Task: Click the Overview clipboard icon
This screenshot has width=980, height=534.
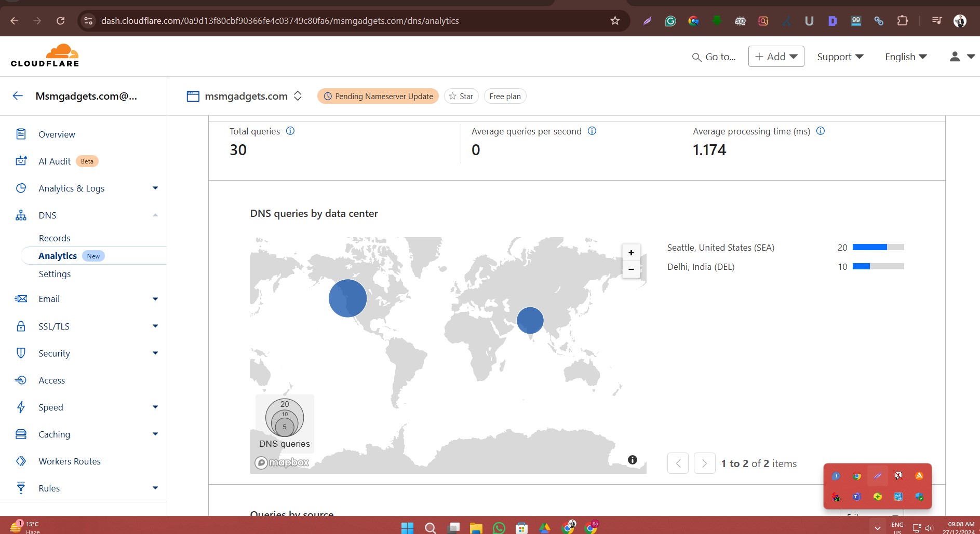Action: click(x=21, y=134)
